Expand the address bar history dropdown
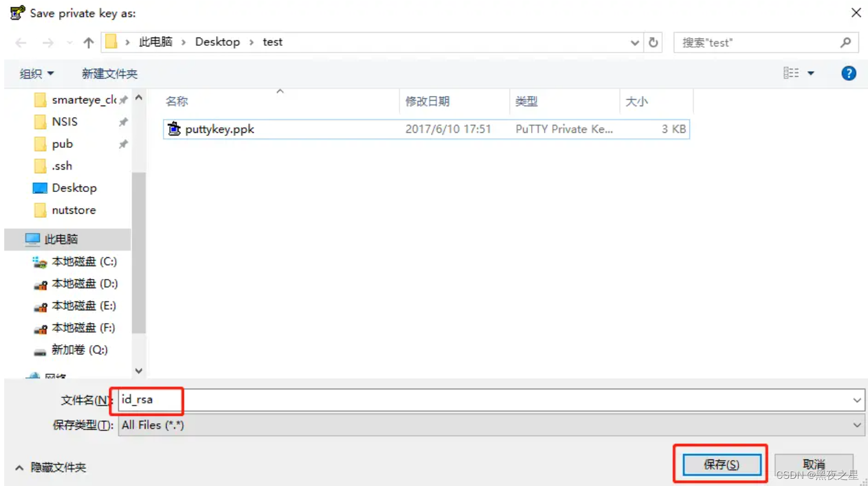Screen dimensions: 868x486 (x=634, y=43)
